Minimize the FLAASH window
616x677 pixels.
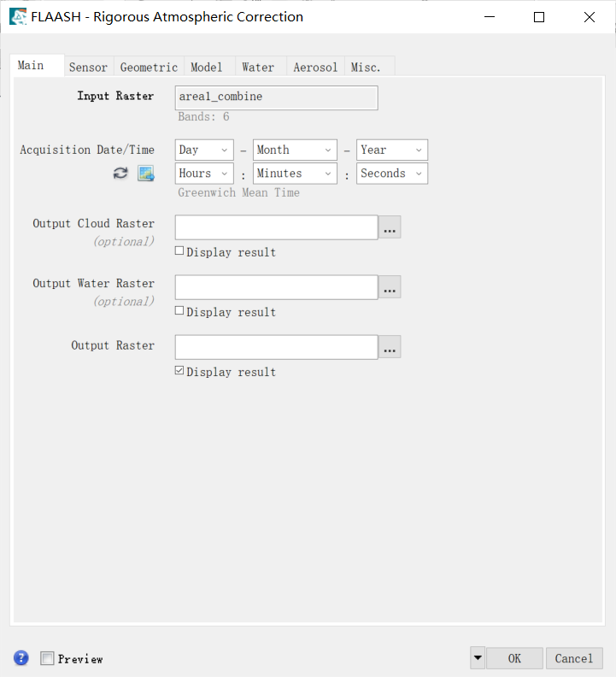pyautogui.click(x=490, y=17)
